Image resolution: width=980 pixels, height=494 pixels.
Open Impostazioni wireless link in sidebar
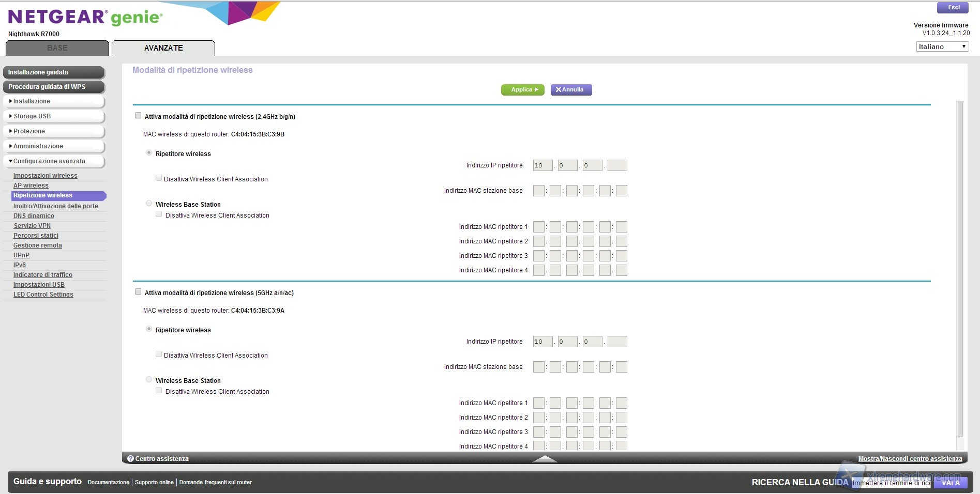(x=46, y=176)
